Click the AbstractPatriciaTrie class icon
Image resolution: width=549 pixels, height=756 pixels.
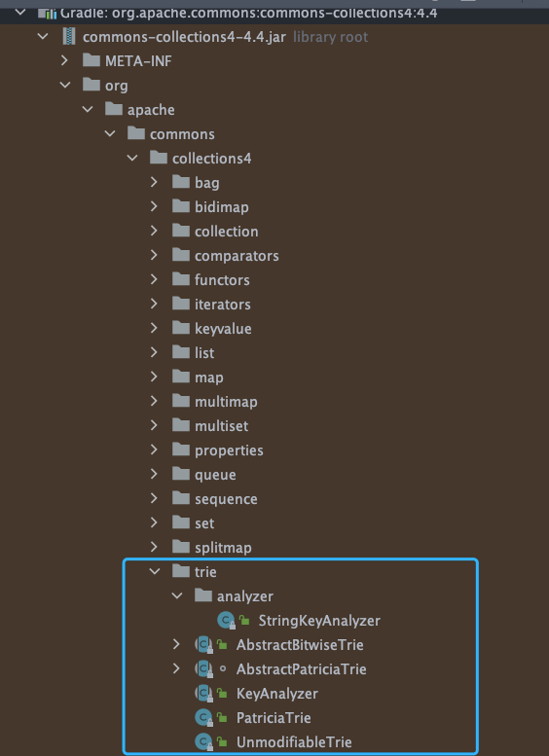click(x=203, y=669)
